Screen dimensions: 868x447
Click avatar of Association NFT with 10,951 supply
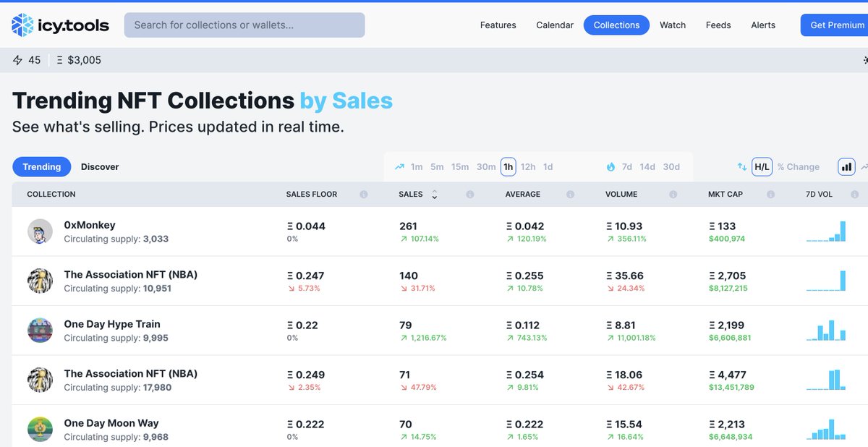tap(41, 281)
